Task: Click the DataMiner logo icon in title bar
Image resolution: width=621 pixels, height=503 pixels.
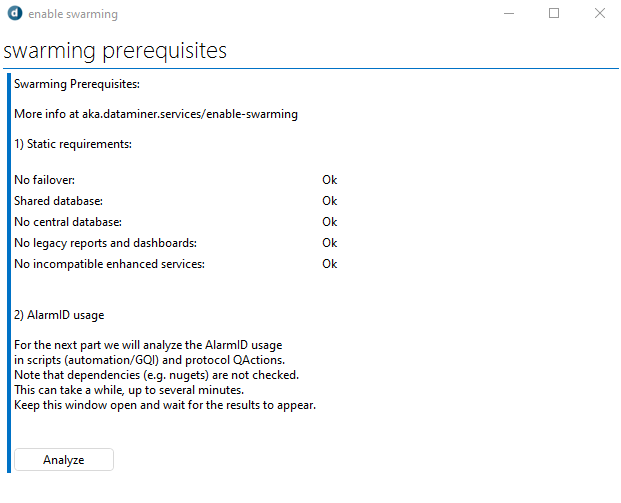Action: (15, 13)
